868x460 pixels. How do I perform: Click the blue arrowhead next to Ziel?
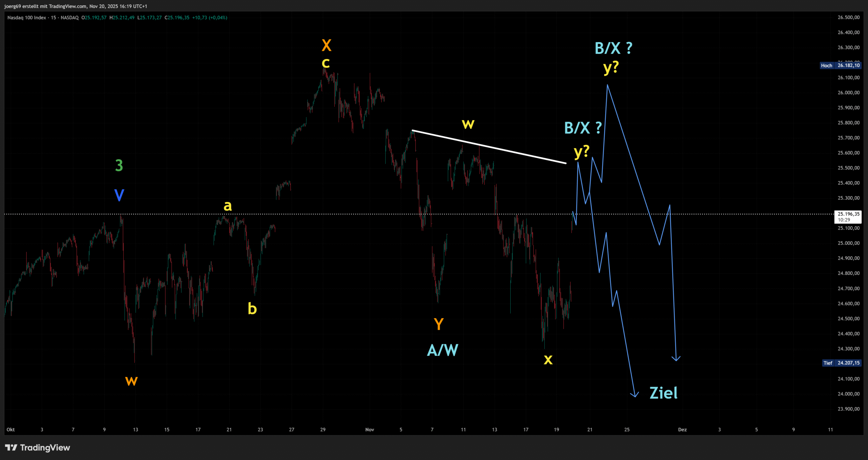[634, 395]
